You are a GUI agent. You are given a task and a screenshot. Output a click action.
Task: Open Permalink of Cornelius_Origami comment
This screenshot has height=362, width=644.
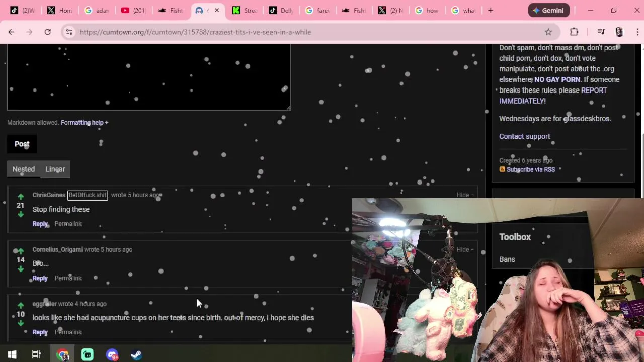[x=68, y=278]
